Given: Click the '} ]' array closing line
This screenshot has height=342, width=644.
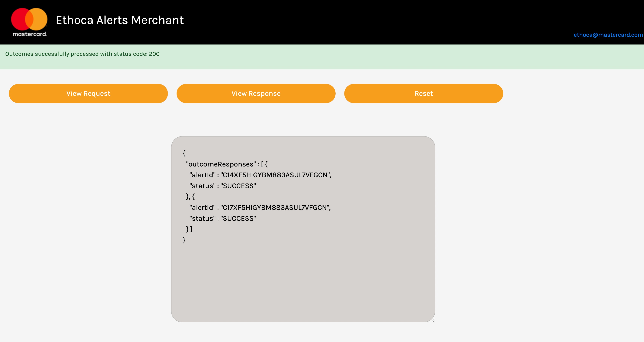Looking at the screenshot, I should pyautogui.click(x=189, y=229).
